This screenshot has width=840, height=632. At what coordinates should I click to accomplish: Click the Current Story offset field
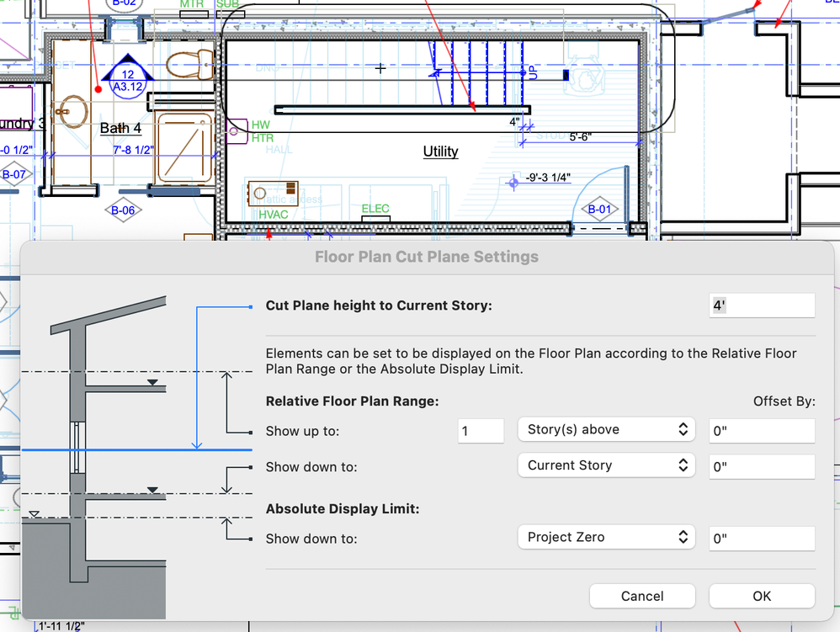tap(761, 467)
